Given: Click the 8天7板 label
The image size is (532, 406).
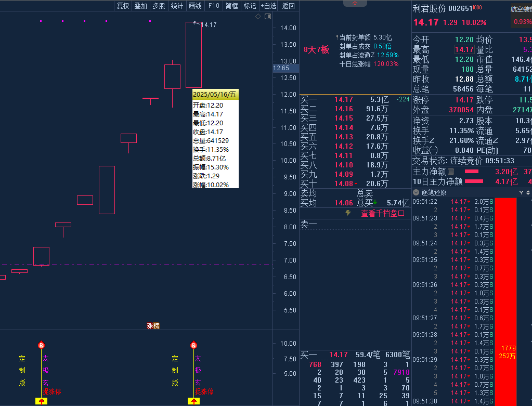Looking at the screenshot, I should click(316, 50).
